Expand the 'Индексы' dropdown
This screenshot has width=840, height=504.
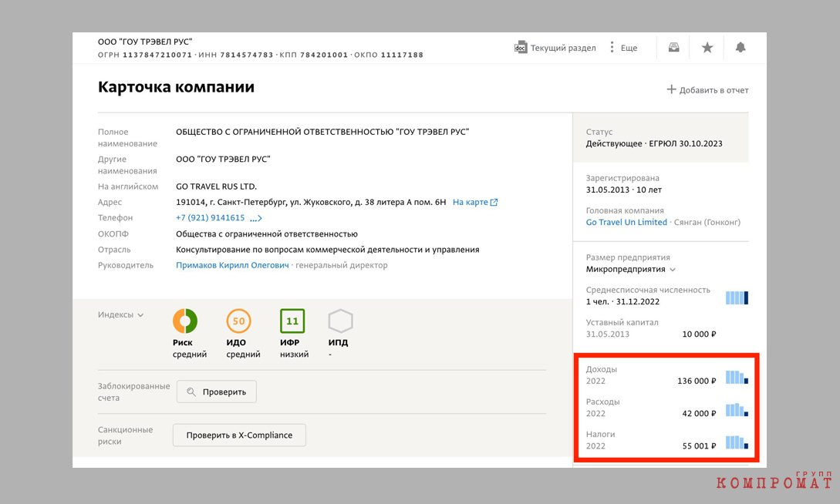coord(120,314)
